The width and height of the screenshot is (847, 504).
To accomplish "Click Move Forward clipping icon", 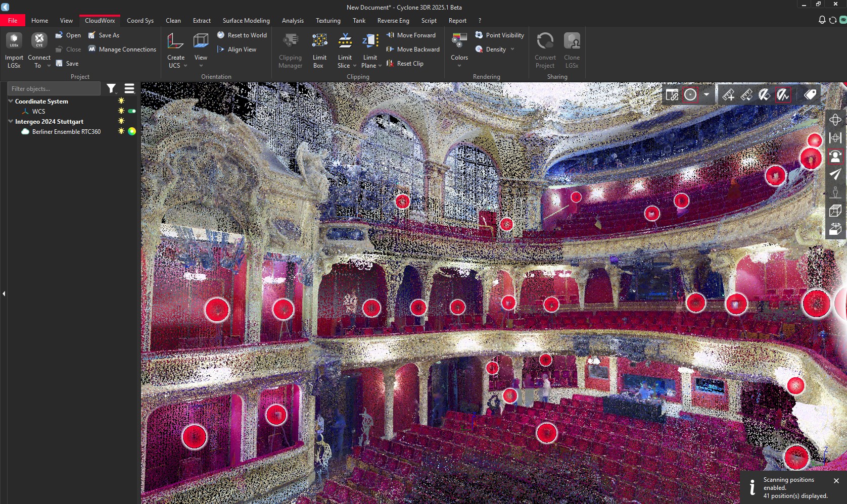I will [x=390, y=35].
